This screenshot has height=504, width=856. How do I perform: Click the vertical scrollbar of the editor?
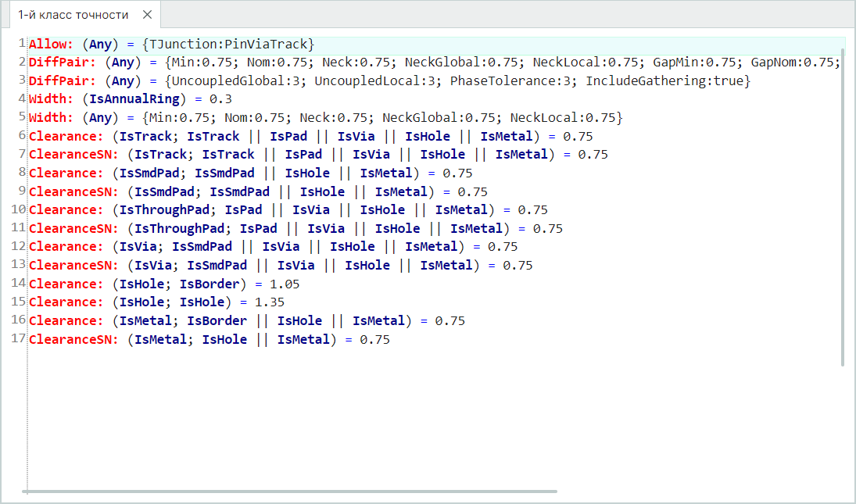click(843, 207)
